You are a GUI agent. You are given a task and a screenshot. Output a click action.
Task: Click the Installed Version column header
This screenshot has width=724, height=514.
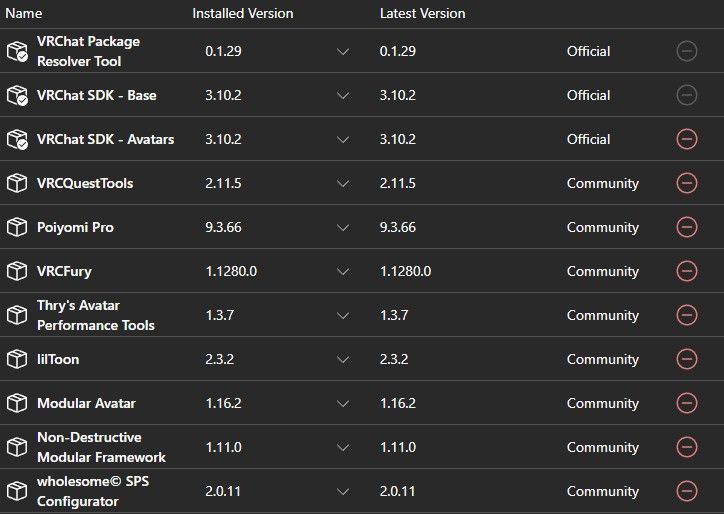243,13
